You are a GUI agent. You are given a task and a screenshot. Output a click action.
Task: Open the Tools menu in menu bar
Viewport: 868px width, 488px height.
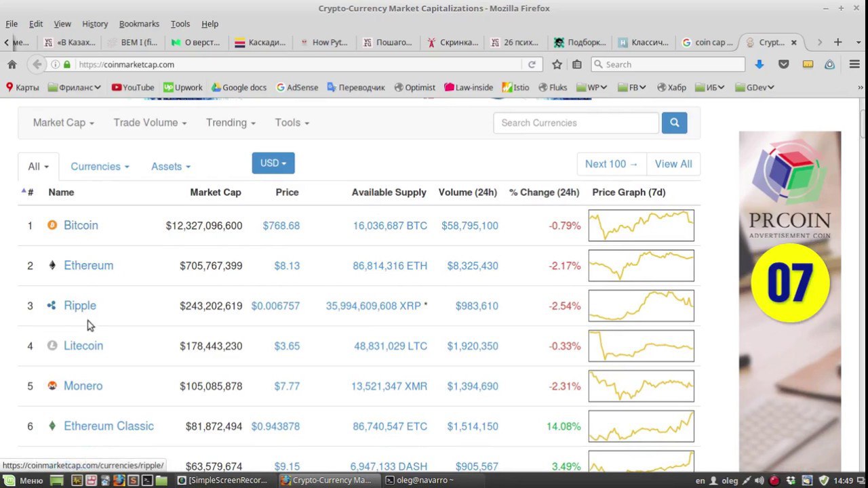point(180,24)
